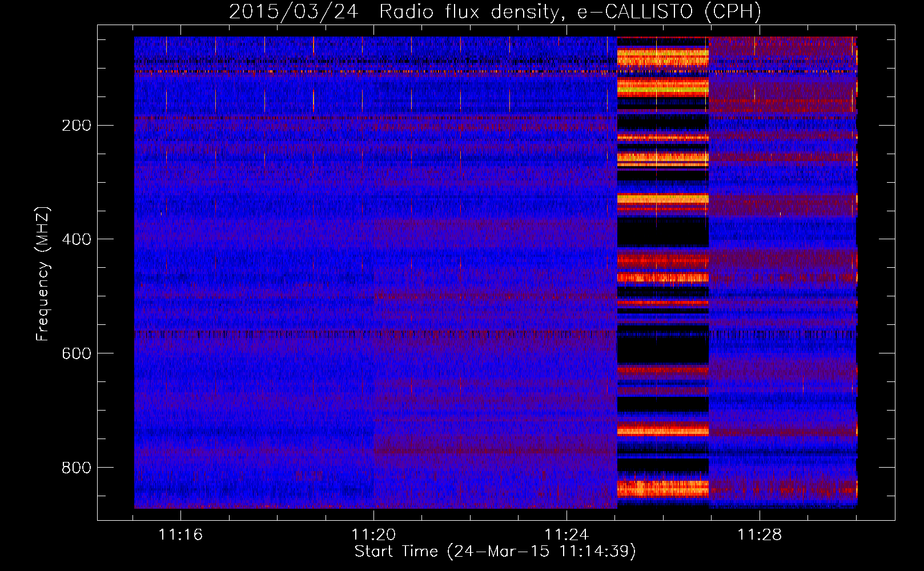924x571 pixels.
Task: Click the 800 frequency tick label
Action: (x=77, y=468)
